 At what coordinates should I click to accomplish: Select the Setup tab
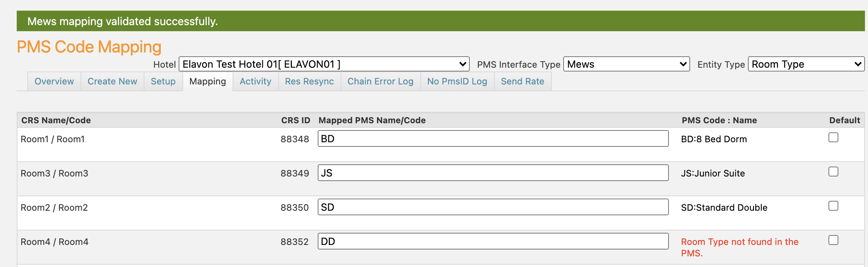(x=163, y=81)
